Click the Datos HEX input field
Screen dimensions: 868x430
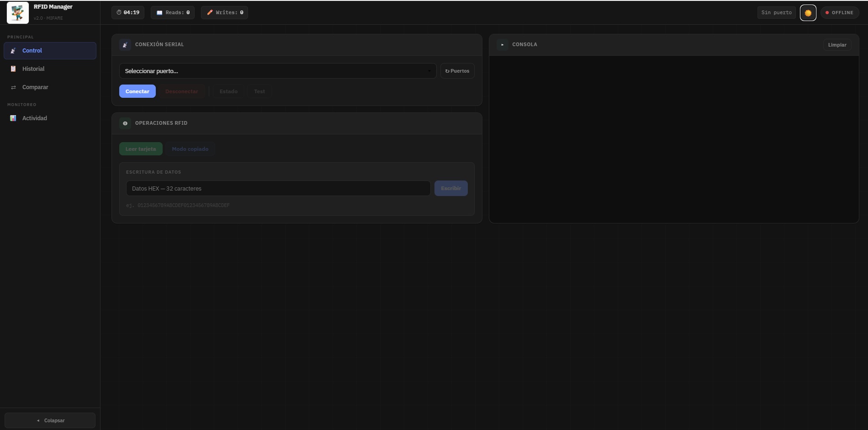[x=278, y=188]
